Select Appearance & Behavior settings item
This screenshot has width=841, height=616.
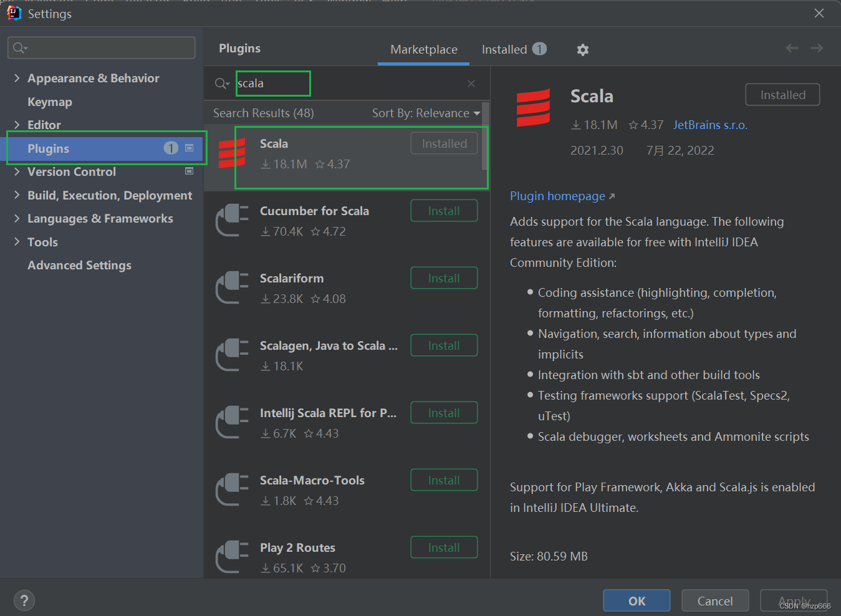94,78
